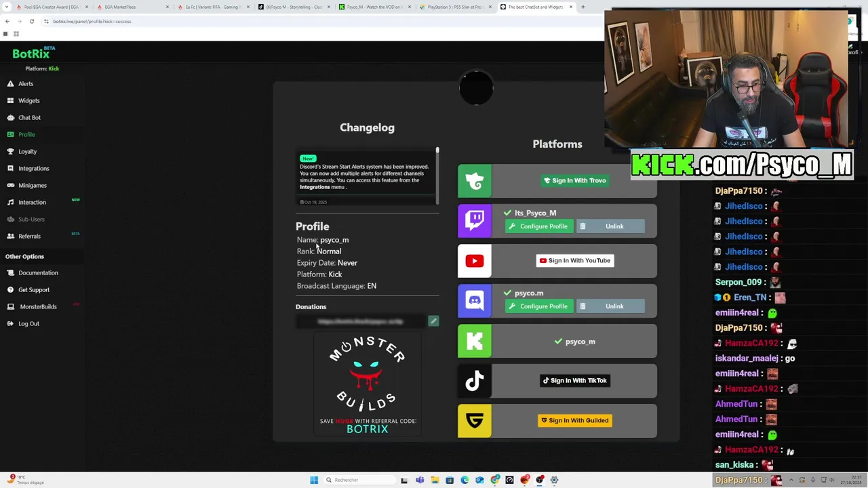The image size is (868, 488).
Task: Open Microsoft Edge from taskbar
Action: pyautogui.click(x=465, y=480)
